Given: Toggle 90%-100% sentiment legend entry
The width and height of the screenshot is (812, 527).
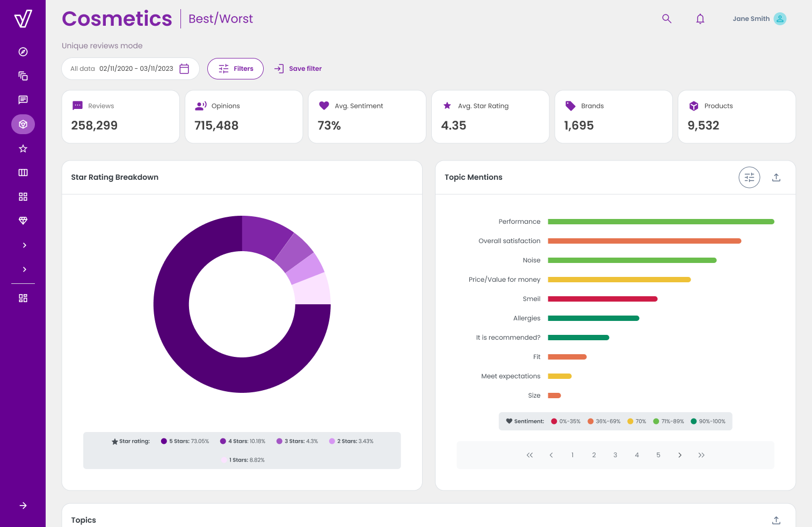Looking at the screenshot, I should (x=708, y=421).
